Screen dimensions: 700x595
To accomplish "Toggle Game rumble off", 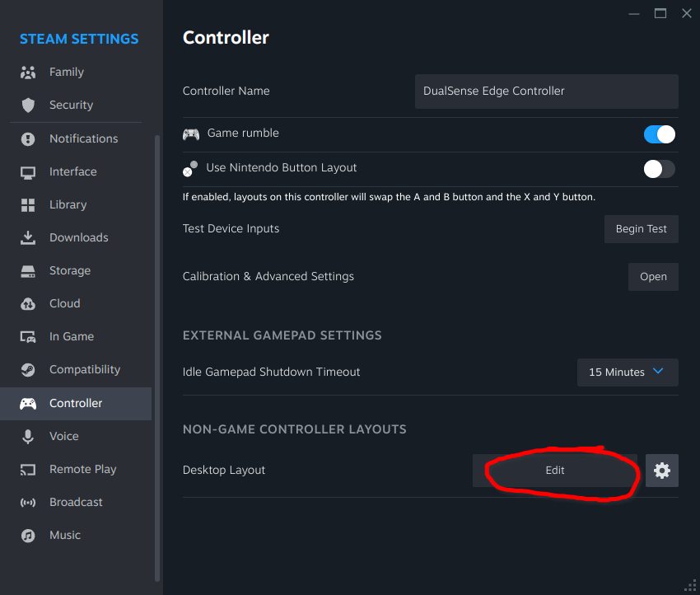I will coord(659,134).
